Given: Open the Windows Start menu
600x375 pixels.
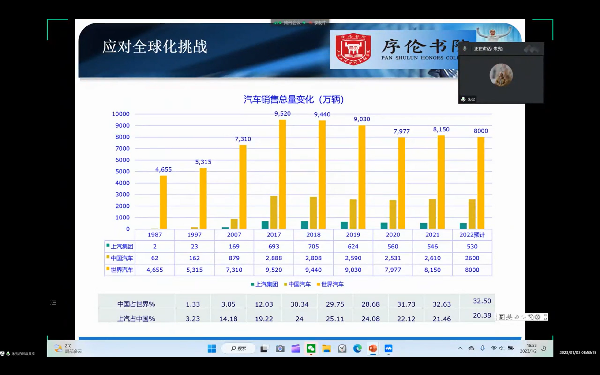Looking at the screenshot, I should [x=212, y=349].
